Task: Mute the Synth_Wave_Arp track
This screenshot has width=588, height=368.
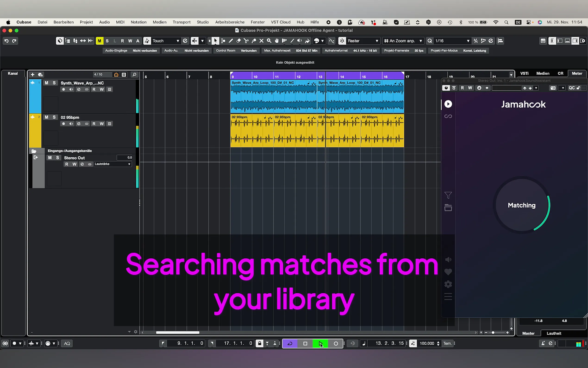Action: pyautogui.click(x=47, y=83)
